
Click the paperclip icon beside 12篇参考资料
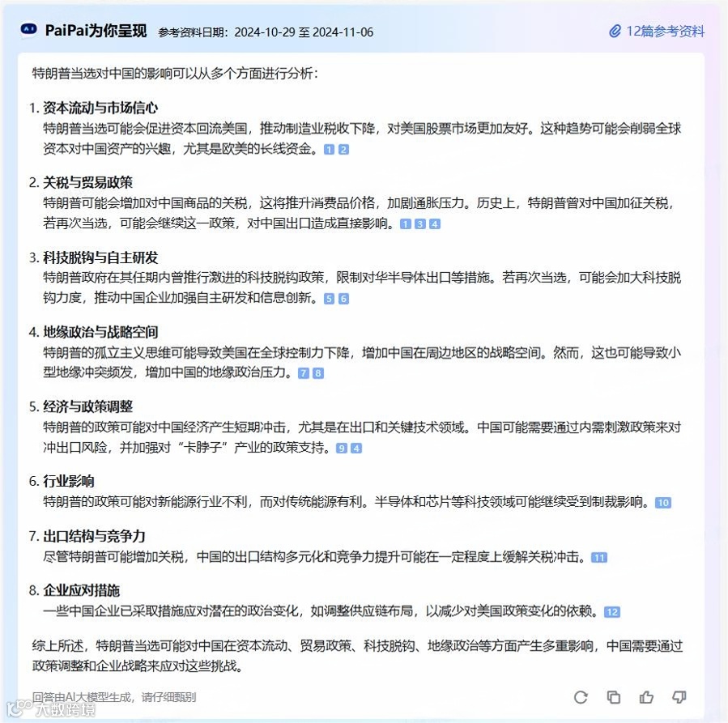(615, 31)
